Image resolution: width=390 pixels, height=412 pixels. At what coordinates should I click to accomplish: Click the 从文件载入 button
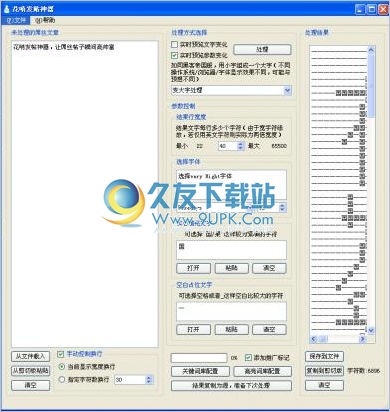(30, 356)
